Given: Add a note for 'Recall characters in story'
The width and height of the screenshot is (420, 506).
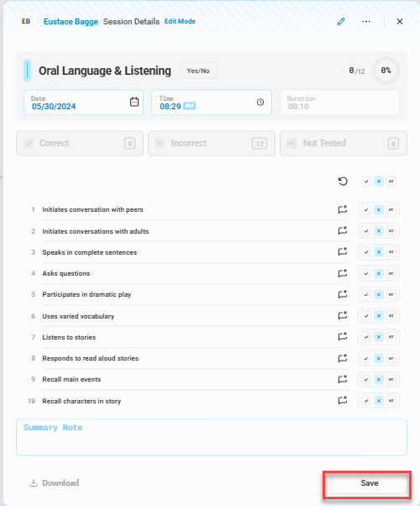Looking at the screenshot, I should (343, 400).
